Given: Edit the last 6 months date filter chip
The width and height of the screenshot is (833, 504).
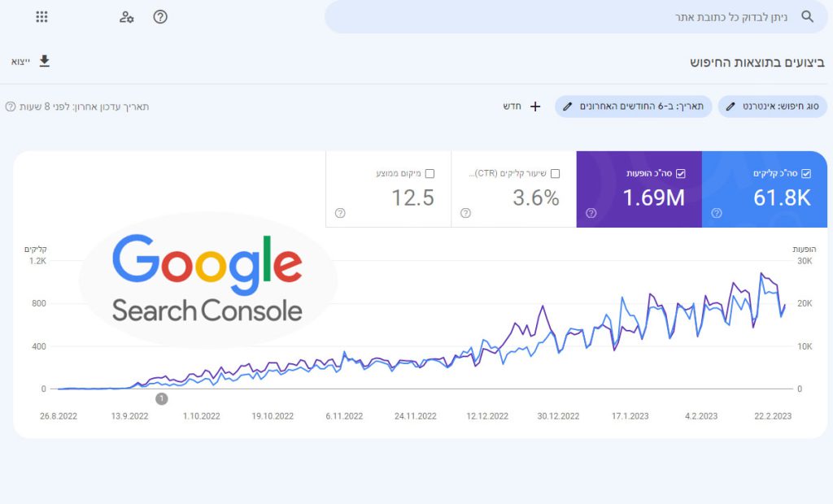Looking at the screenshot, I should tap(633, 106).
